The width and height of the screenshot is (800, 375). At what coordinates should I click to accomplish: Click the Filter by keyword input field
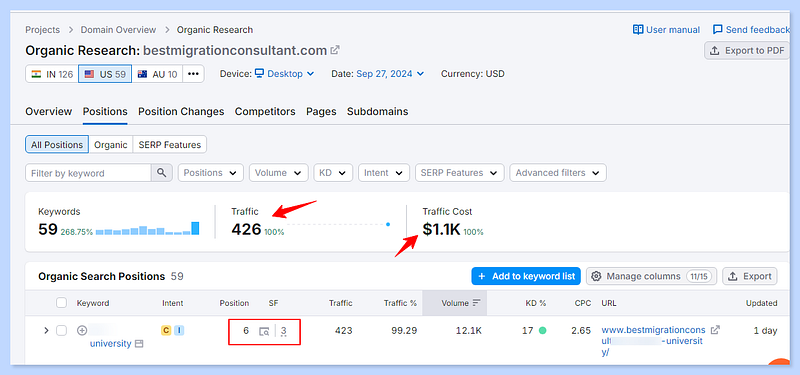click(x=88, y=173)
